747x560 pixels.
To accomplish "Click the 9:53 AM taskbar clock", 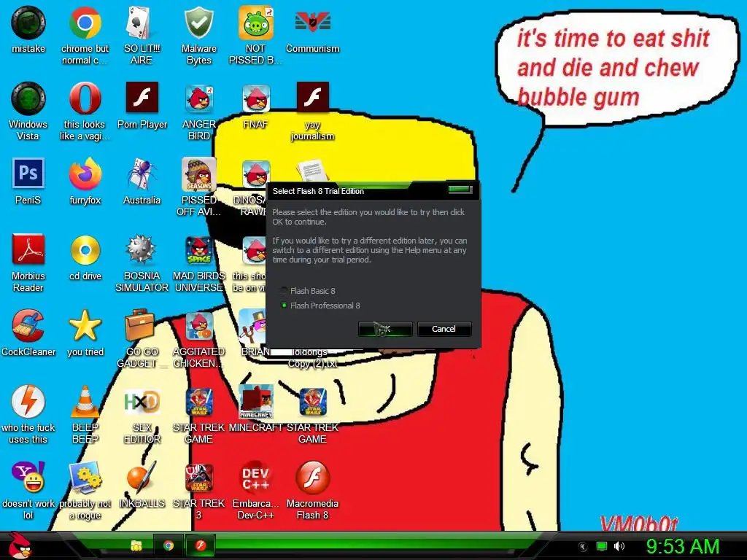I will tap(683, 546).
